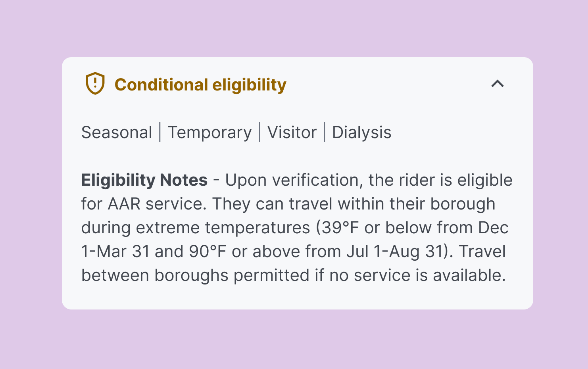Click the Conditional eligibility heading
588x369 pixels.
coord(200,85)
